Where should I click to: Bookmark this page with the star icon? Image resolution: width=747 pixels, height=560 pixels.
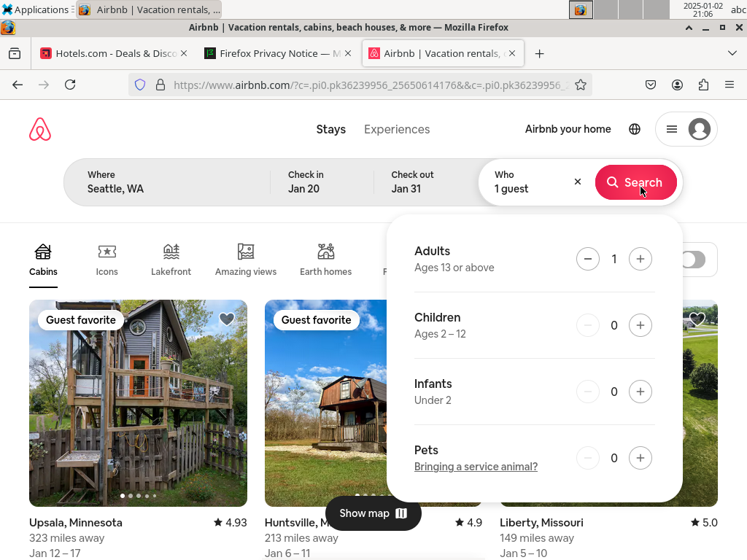580,85
